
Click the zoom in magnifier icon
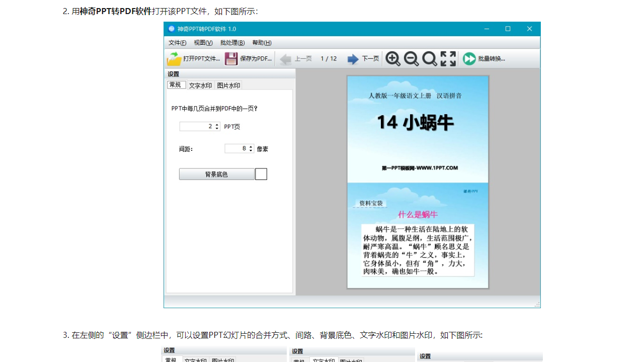pos(393,59)
